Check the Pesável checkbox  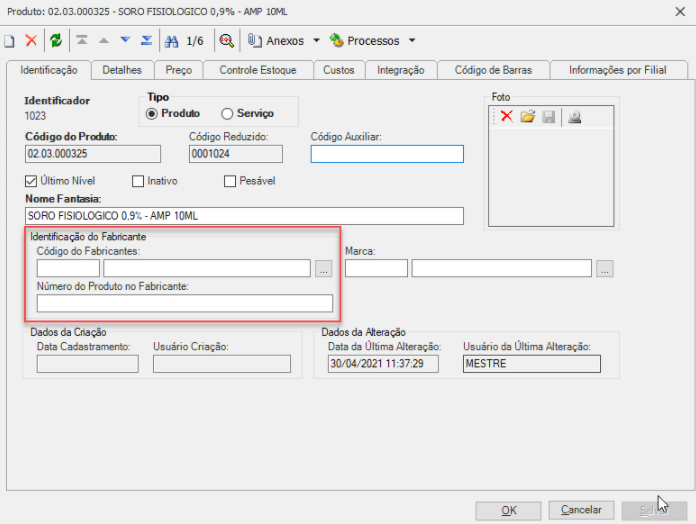pyautogui.click(x=230, y=181)
